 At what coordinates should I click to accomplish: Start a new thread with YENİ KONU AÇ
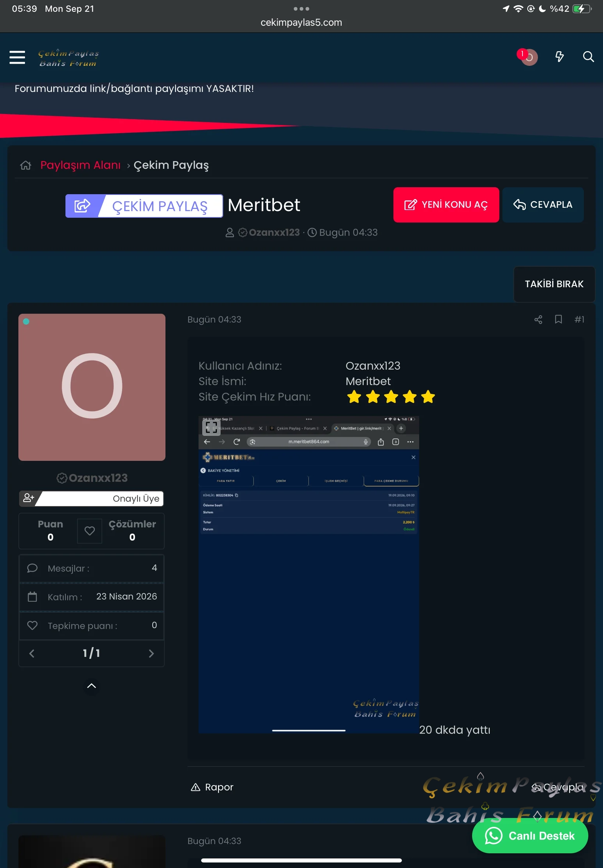click(x=446, y=205)
